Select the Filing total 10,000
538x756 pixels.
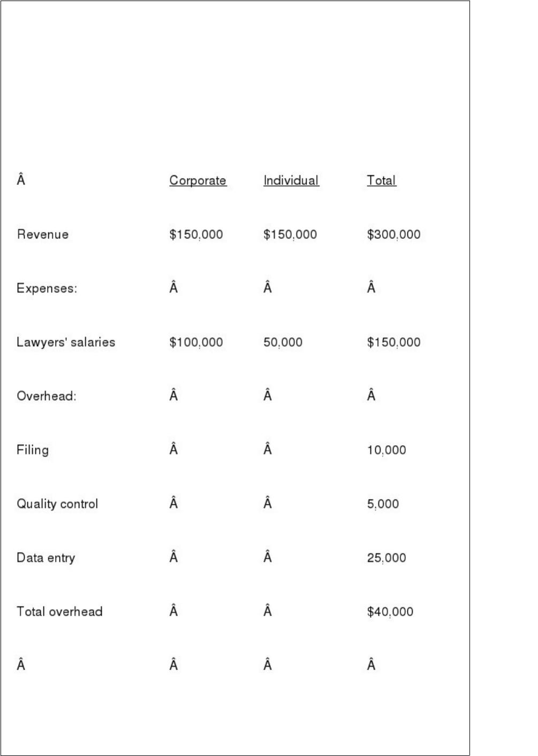click(387, 451)
